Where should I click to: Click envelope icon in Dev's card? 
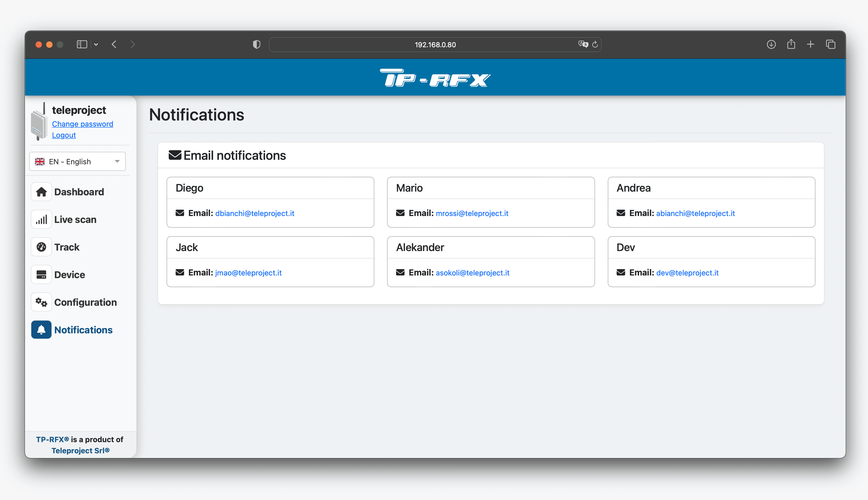pyautogui.click(x=621, y=272)
